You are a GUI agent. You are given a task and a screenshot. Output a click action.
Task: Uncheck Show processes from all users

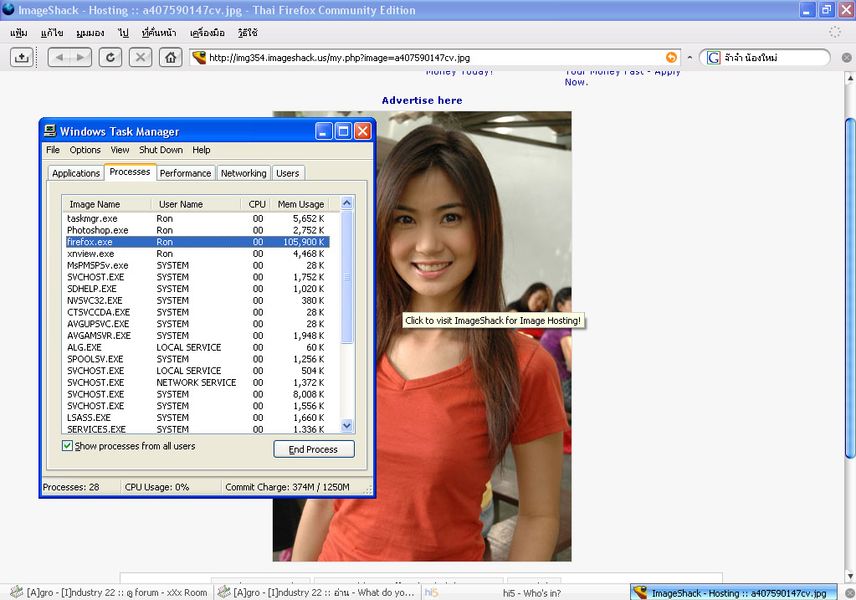point(67,446)
